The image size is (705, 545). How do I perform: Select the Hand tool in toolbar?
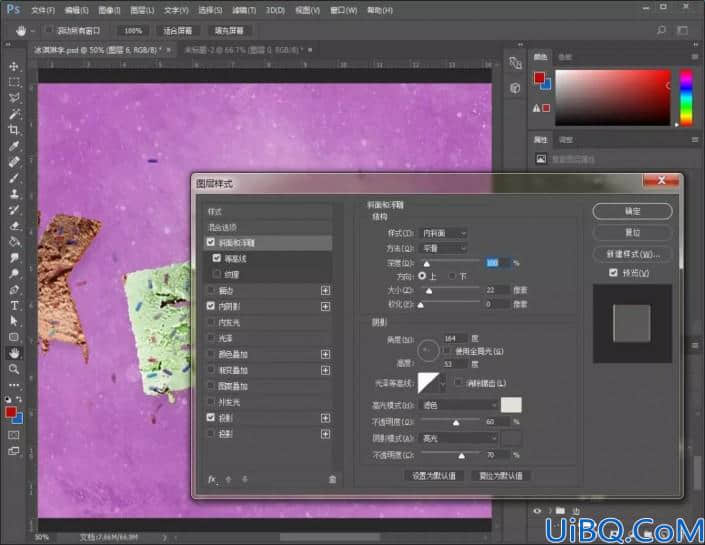[x=14, y=353]
